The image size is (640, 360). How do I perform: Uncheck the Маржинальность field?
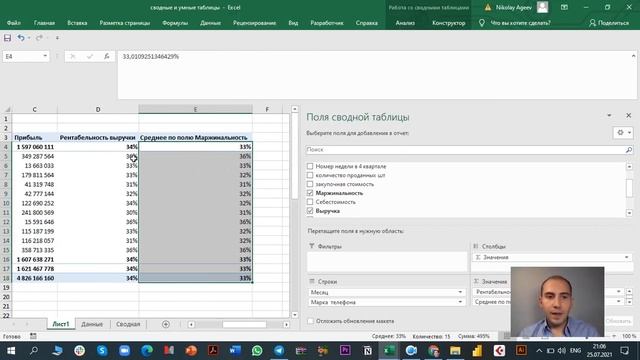pos(310,193)
